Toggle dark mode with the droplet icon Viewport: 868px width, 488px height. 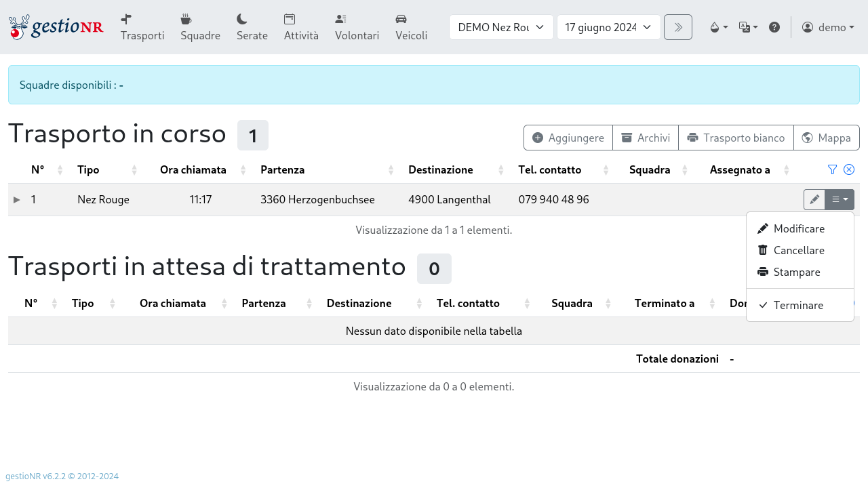(717, 27)
